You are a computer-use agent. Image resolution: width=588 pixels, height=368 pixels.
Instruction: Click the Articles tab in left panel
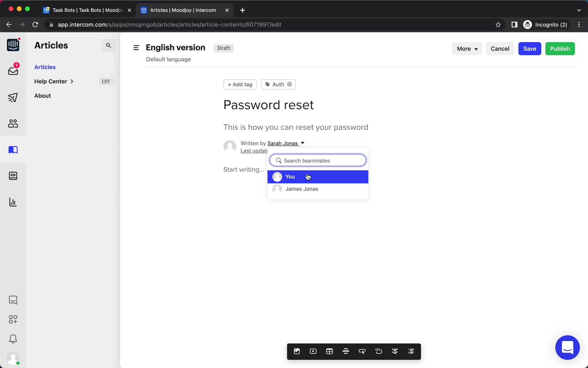point(45,67)
